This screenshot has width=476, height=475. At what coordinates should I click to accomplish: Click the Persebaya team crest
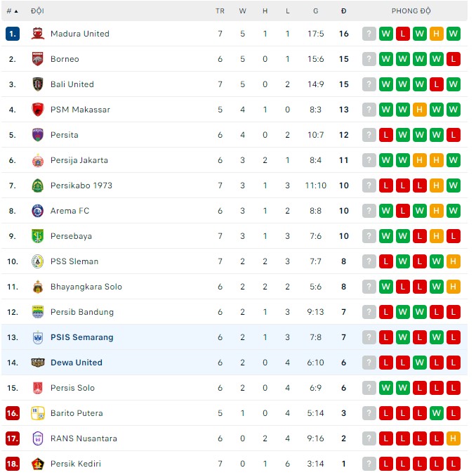[x=38, y=236]
